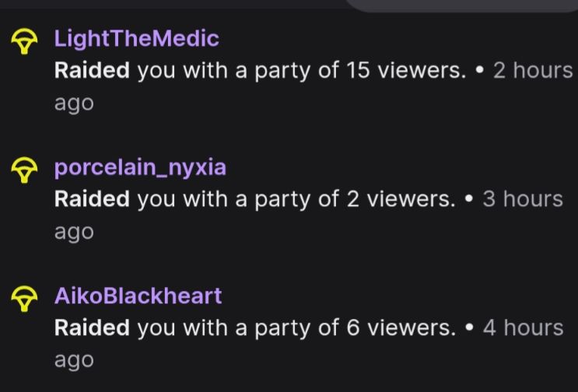
Task: Select the 2 viewers raid message
Action: (254, 199)
